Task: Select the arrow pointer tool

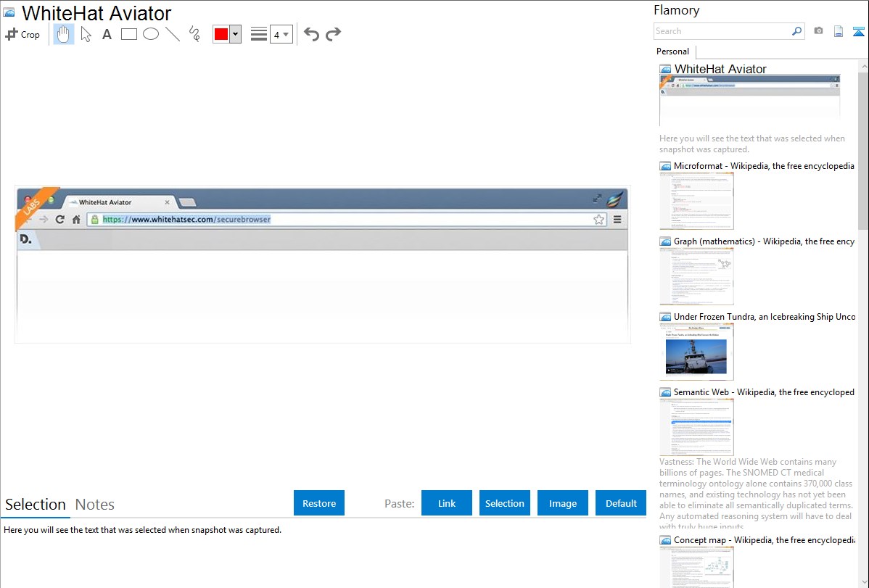Action: (86, 34)
